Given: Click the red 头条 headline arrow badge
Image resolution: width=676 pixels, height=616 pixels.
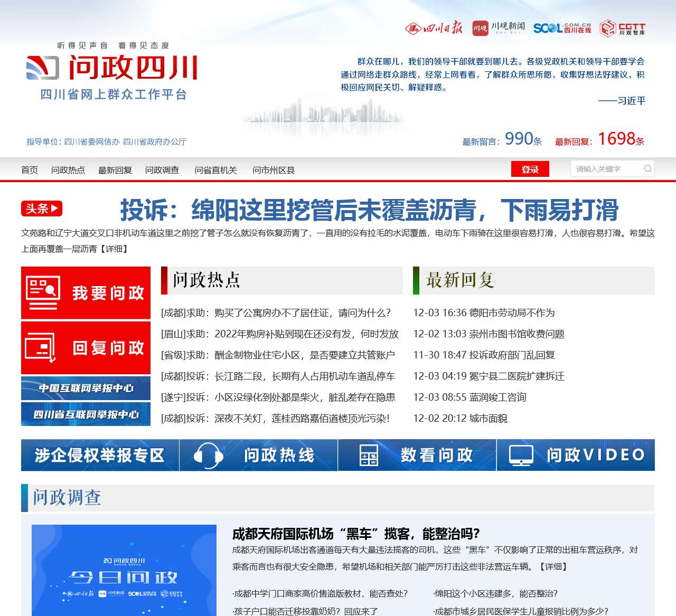Looking at the screenshot, I should tap(41, 209).
